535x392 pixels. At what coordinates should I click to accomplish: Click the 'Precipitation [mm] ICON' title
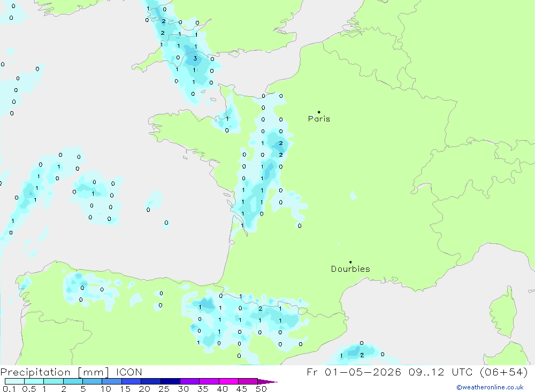pos(71,372)
